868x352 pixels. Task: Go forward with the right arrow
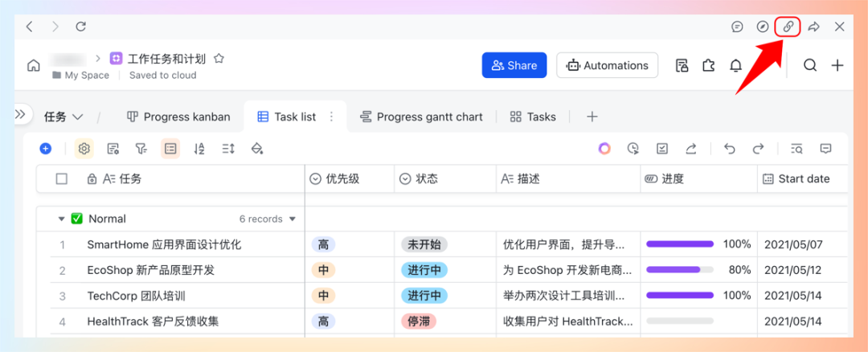55,27
